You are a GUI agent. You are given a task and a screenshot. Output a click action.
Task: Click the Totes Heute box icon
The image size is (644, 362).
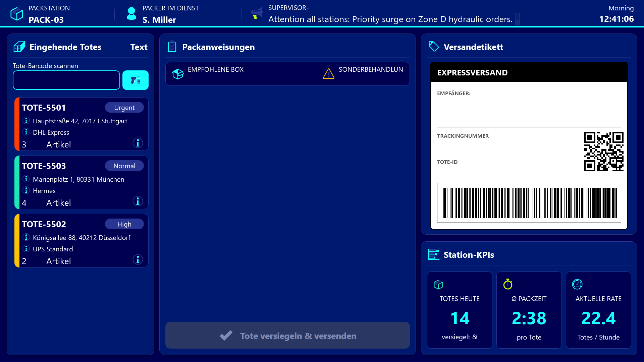(438, 285)
